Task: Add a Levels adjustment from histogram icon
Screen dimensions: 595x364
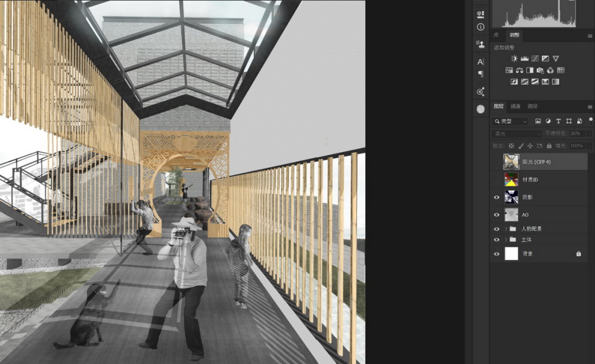Action: 524,58
